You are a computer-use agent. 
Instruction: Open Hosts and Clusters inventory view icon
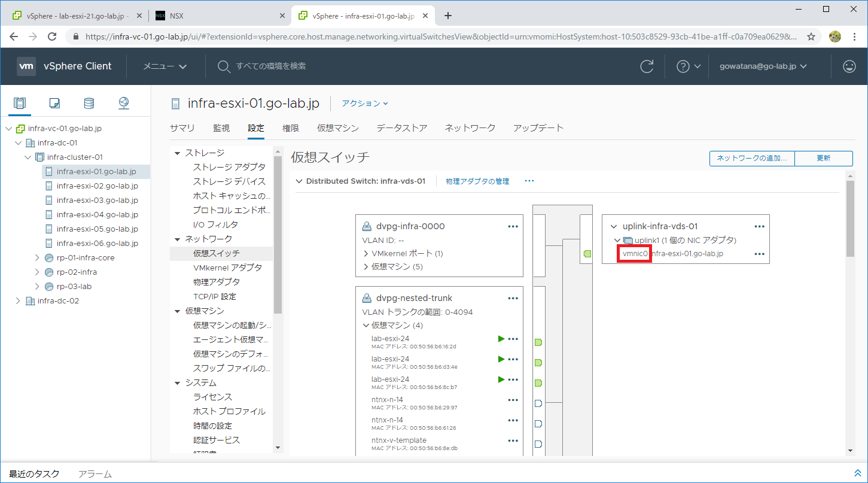(20, 103)
